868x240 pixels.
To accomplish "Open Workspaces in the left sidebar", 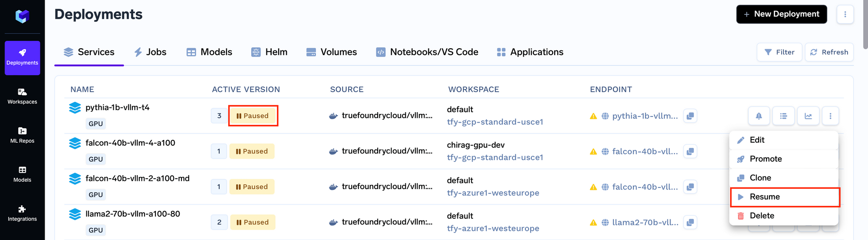I will pos(22,96).
